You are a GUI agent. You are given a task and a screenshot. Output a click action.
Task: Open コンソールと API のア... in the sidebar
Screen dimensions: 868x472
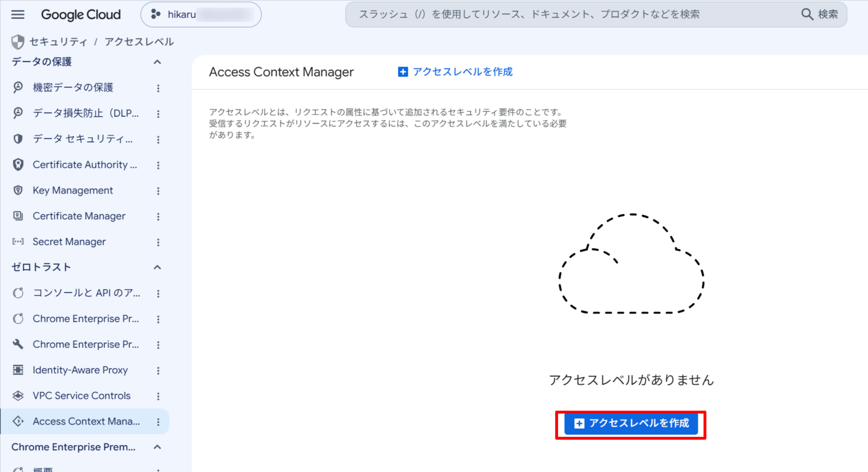coord(87,293)
